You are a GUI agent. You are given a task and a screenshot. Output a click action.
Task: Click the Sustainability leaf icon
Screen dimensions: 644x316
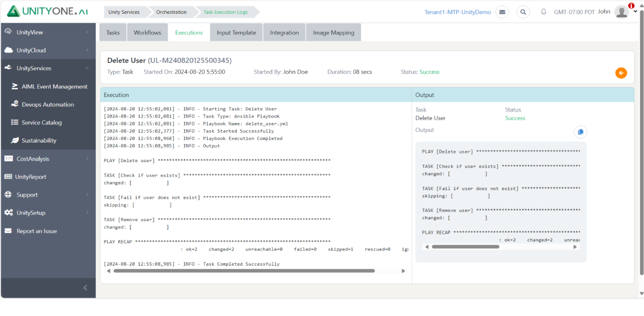pos(15,140)
